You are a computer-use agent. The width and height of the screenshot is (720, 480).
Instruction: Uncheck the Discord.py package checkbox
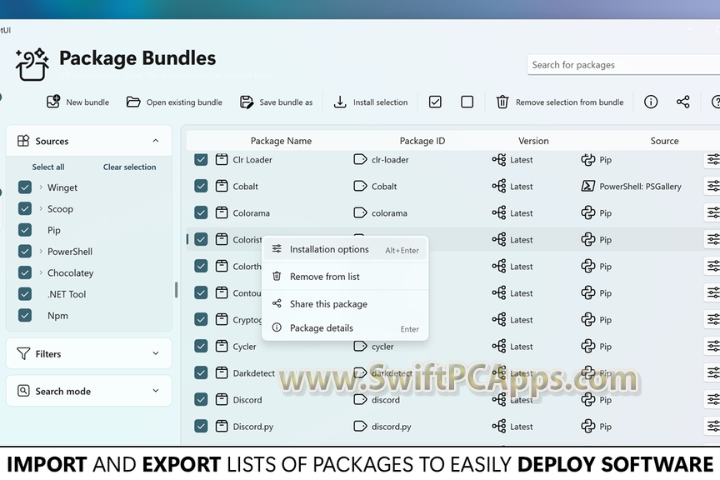(x=201, y=426)
